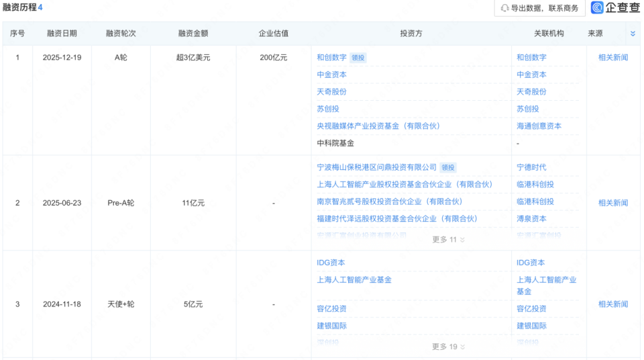Screen dimensions: 644x360
Task: Open 建银国际 in 关联机构 column
Action: [x=531, y=326]
